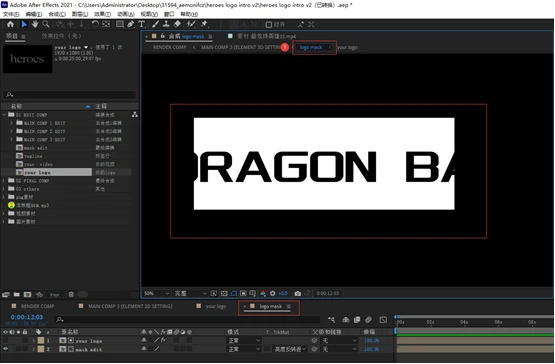This screenshot has height=364, width=555.
Task: Select the Pan Behind anchor point tool
Action: 106,24
